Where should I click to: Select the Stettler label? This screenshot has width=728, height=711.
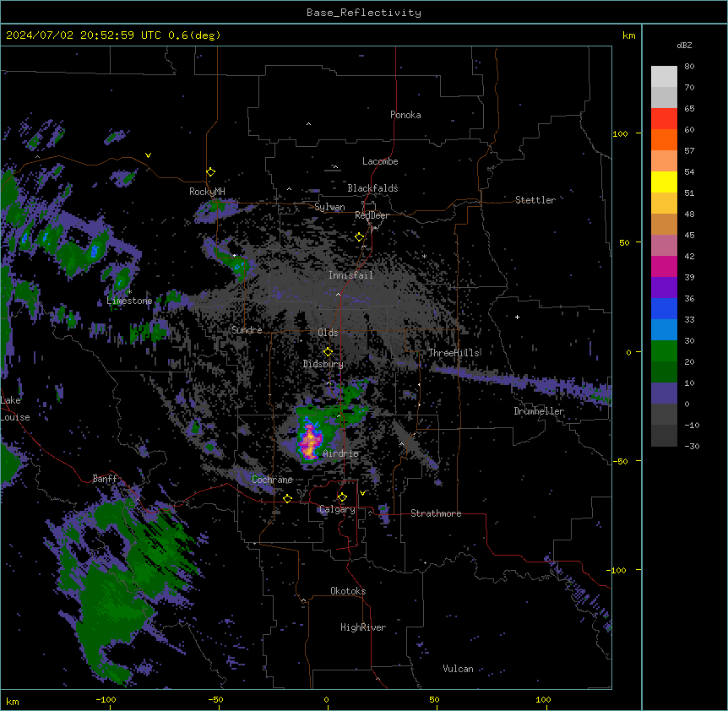point(535,200)
